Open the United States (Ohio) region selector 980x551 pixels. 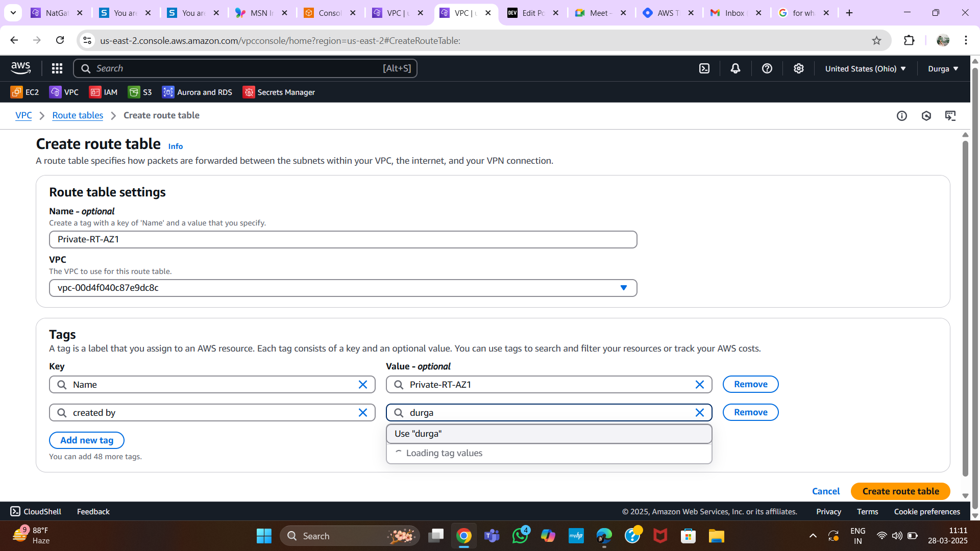pyautogui.click(x=865, y=68)
